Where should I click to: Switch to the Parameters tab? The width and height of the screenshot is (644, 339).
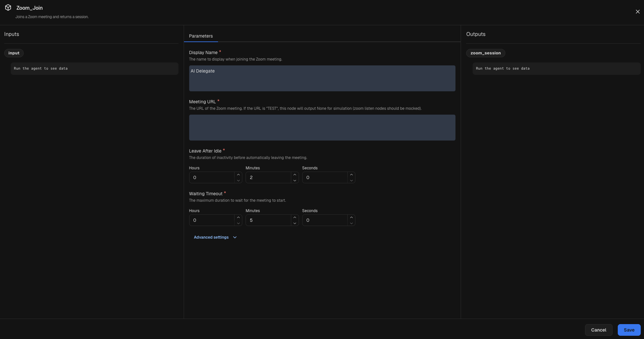coord(201,36)
